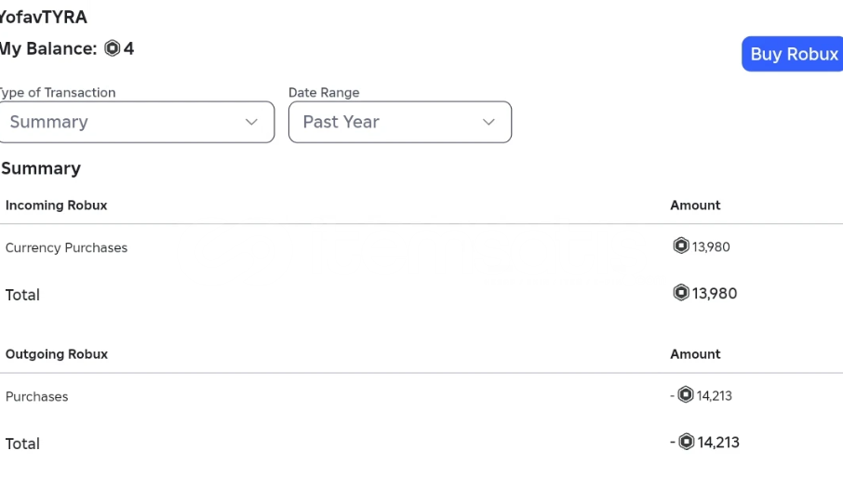Click the Robux icon beside My Balance
Screen dimensions: 843x504
(x=113, y=49)
